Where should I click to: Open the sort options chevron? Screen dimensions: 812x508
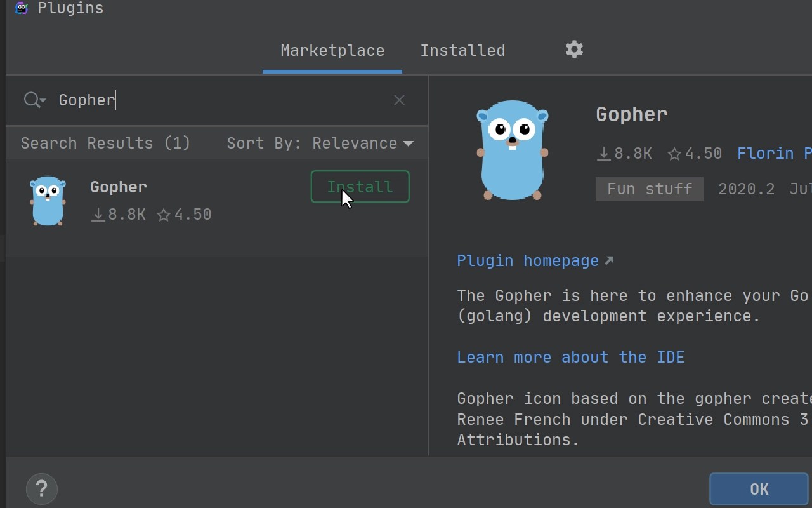[x=409, y=143]
